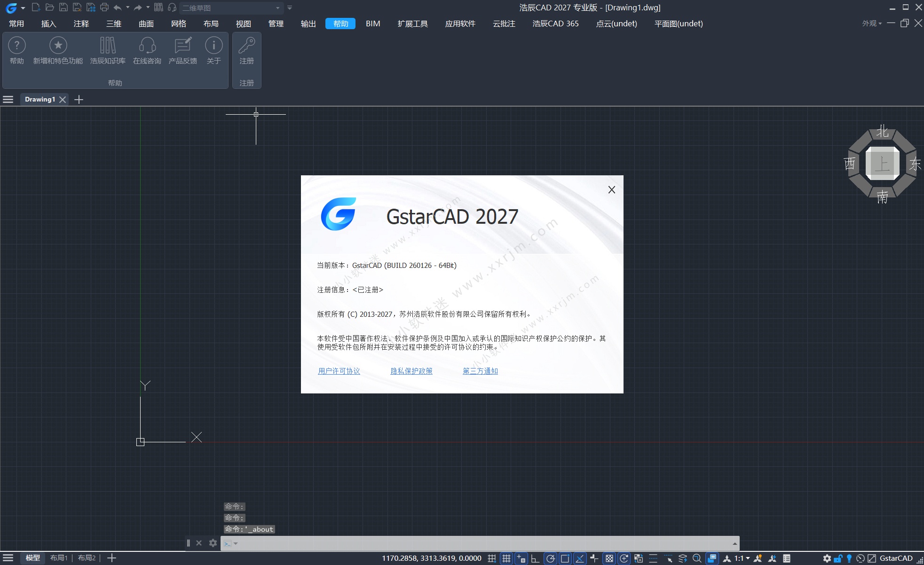Toggle polar tracking in status bar
The width and height of the screenshot is (924, 565).
coord(550,558)
